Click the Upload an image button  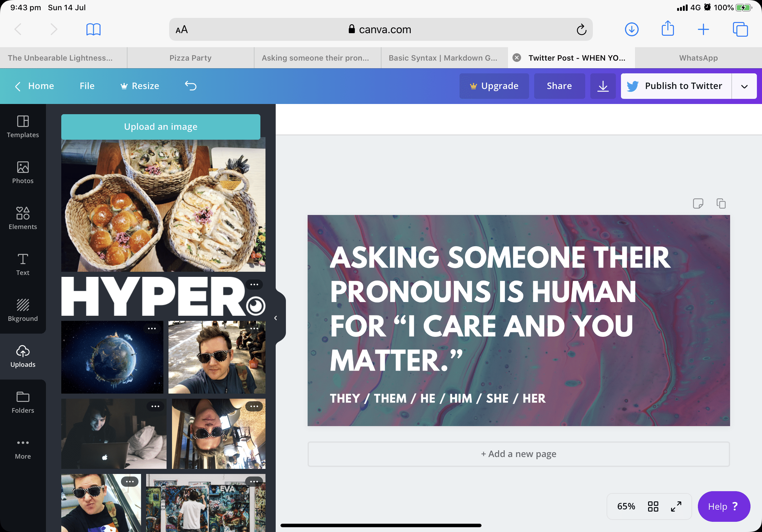coord(161,127)
